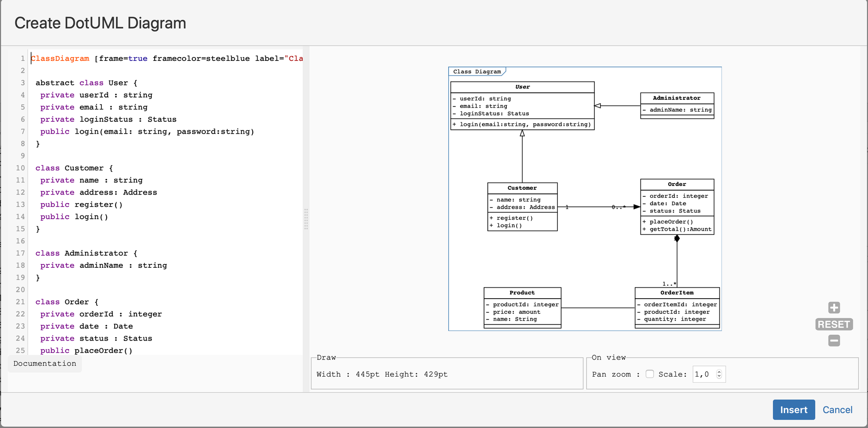Click code line 'private orderId : integer'
868x428 pixels.
(101, 314)
